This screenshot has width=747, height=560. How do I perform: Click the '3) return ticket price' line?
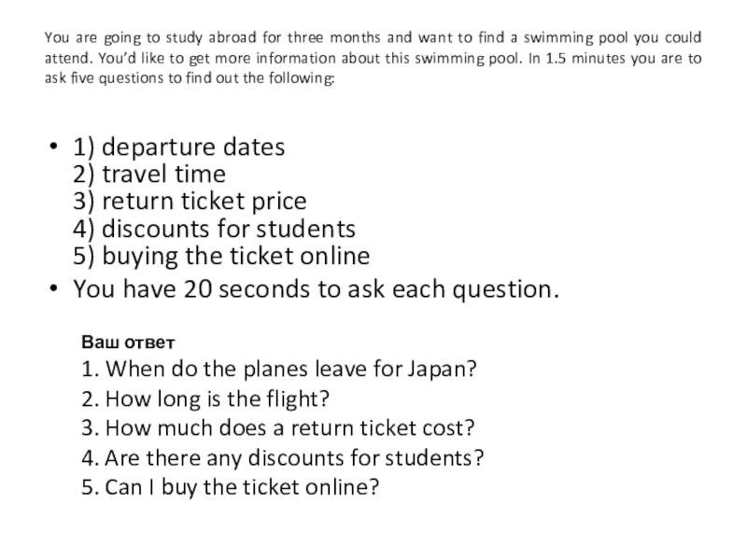pyautogui.click(x=190, y=202)
